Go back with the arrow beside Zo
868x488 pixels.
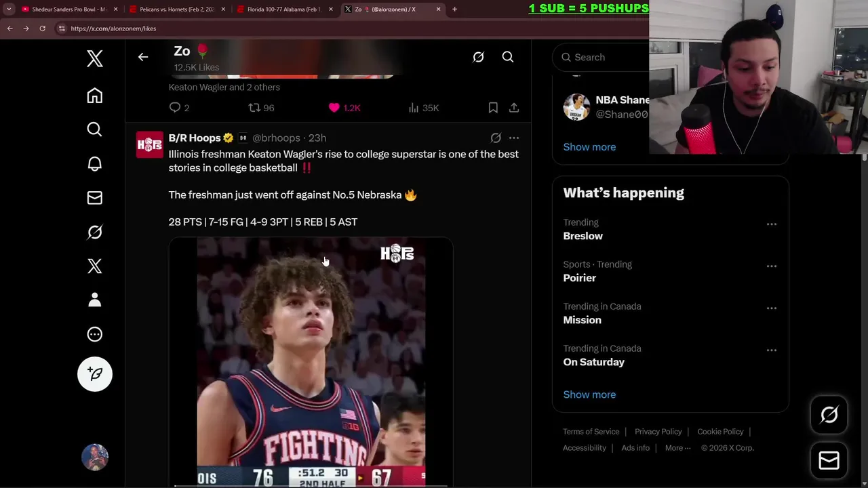[x=143, y=57]
